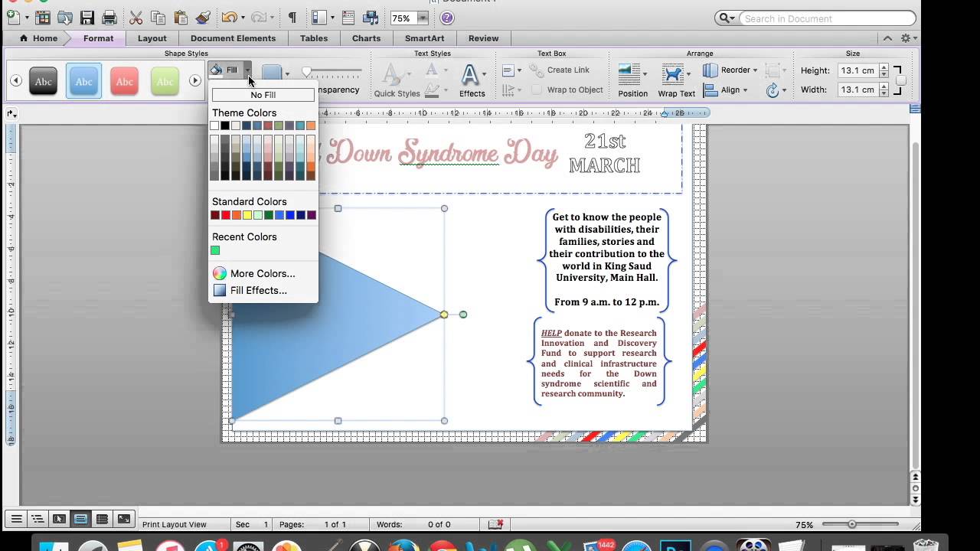Switch to Notebook Layout view button
Image resolution: width=980 pixels, height=551 pixels.
click(102, 519)
